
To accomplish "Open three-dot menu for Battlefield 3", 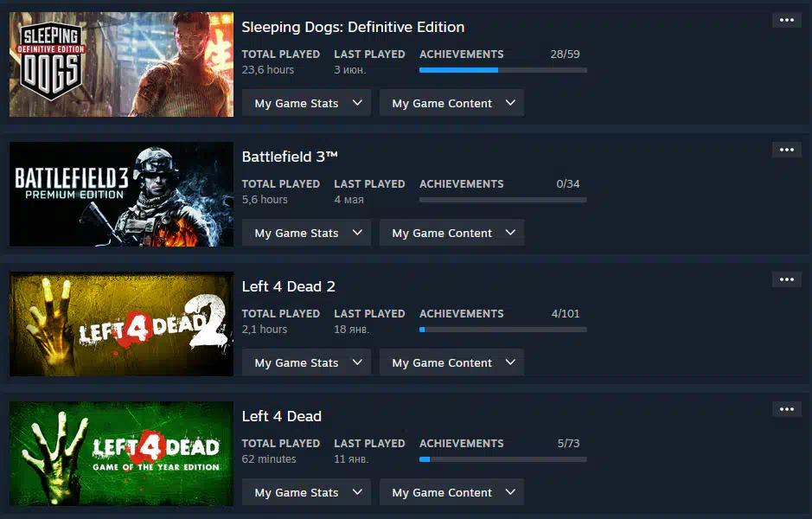I will 787,150.
